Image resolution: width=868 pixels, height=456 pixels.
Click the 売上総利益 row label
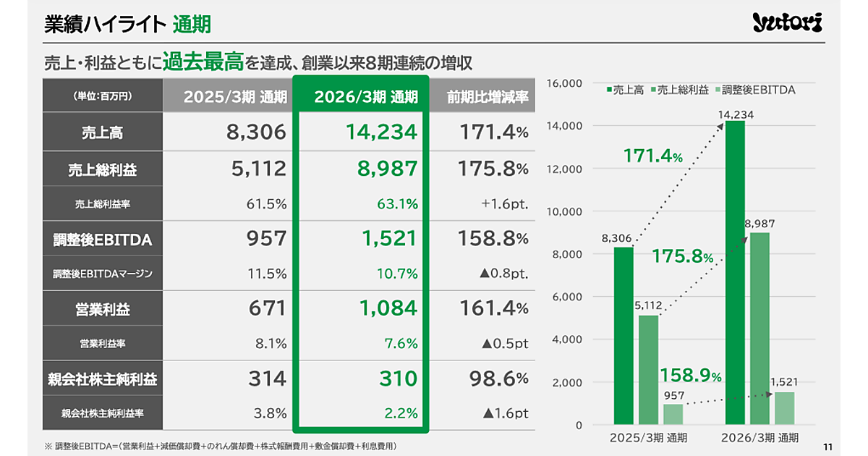coord(102,169)
